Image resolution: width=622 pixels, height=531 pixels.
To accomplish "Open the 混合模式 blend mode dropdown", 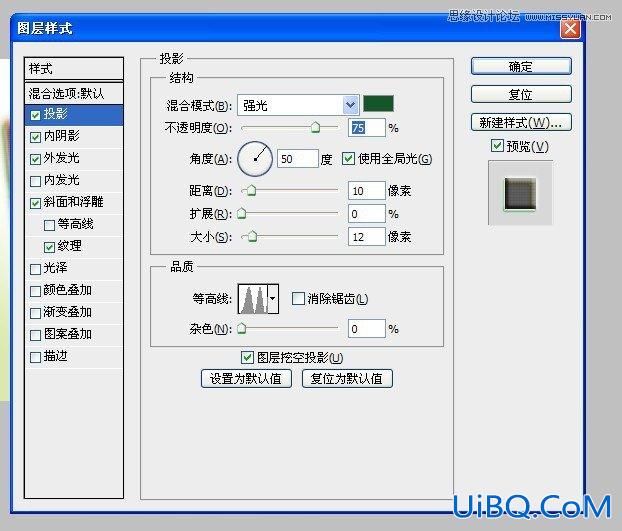I will coord(298,105).
